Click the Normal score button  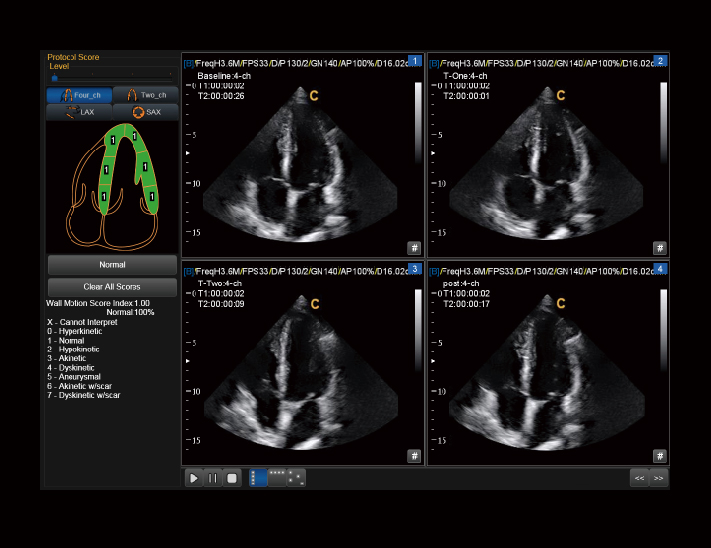click(x=112, y=265)
